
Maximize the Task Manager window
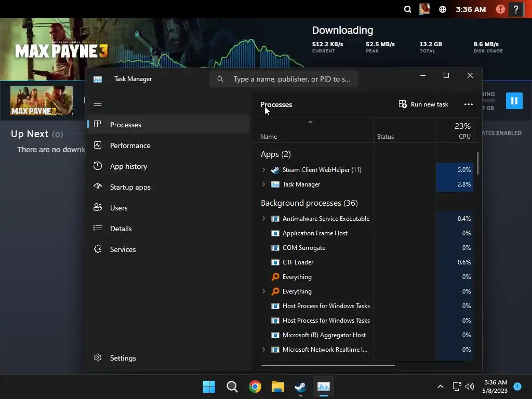click(446, 75)
